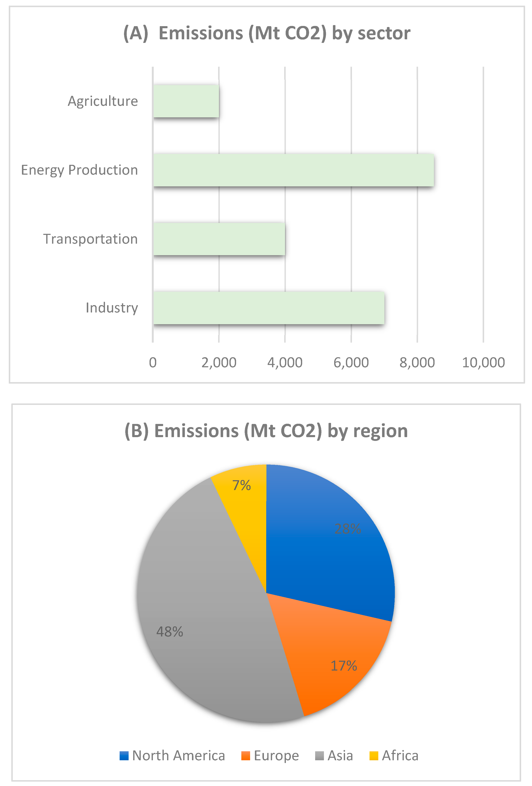
Task: Select the Agriculture bar
Action: [186, 101]
